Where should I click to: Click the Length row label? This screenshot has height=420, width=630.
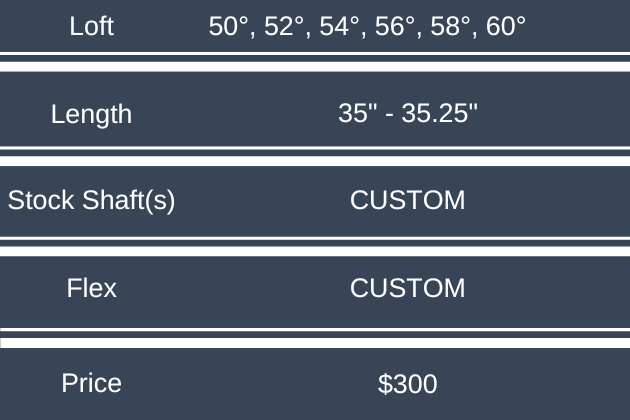pos(91,114)
